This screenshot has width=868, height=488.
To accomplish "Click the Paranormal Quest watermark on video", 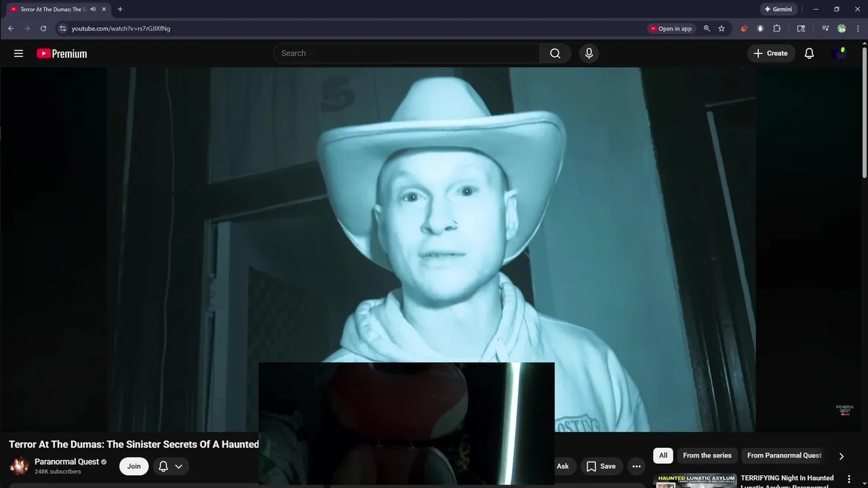I will (x=845, y=409).
